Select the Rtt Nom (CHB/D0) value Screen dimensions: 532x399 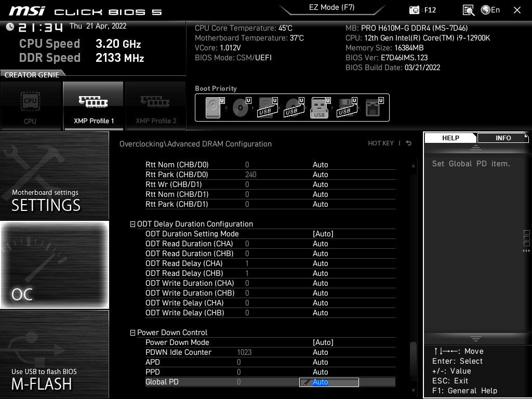[320, 165]
